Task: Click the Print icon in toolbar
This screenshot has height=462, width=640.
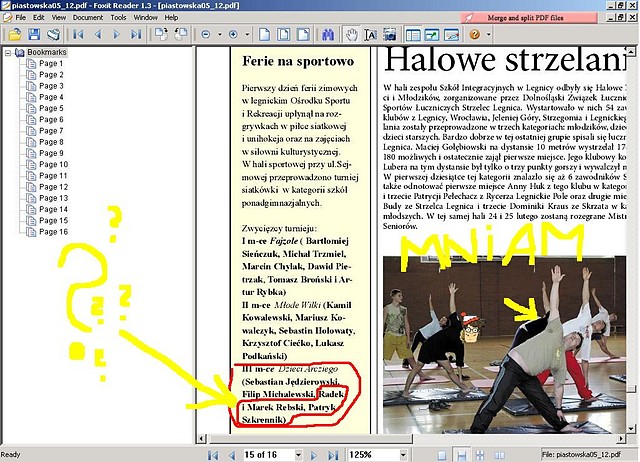Action: point(53,35)
